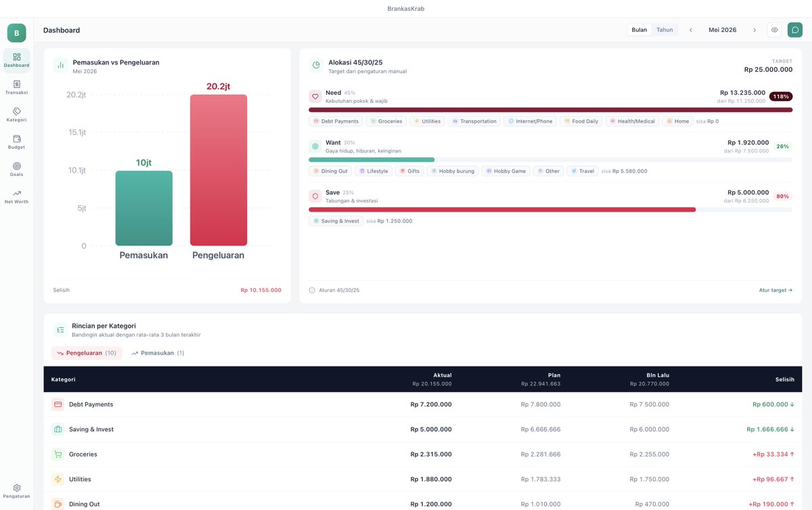812x510 pixels.
Task: Select the Health/Medical category chip
Action: [x=632, y=121]
